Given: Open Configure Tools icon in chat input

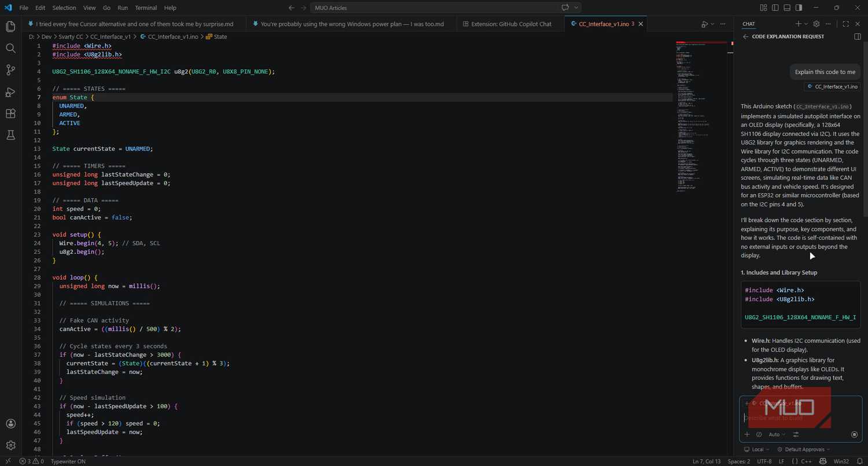Looking at the screenshot, I should coord(796,434).
